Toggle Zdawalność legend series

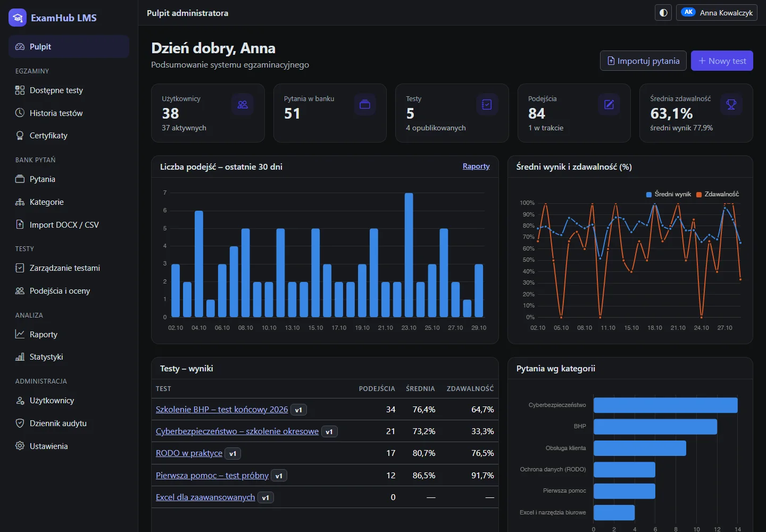click(718, 194)
